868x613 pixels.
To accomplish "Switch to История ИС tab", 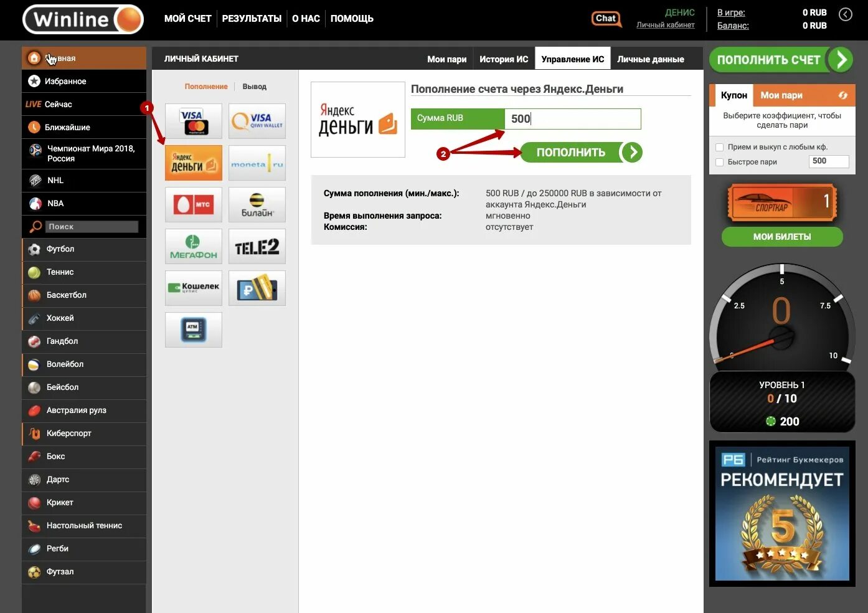I will click(x=504, y=59).
